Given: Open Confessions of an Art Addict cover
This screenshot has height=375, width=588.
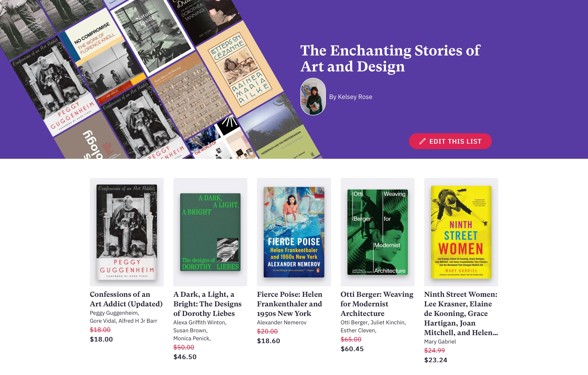Looking at the screenshot, I should coord(127,232).
